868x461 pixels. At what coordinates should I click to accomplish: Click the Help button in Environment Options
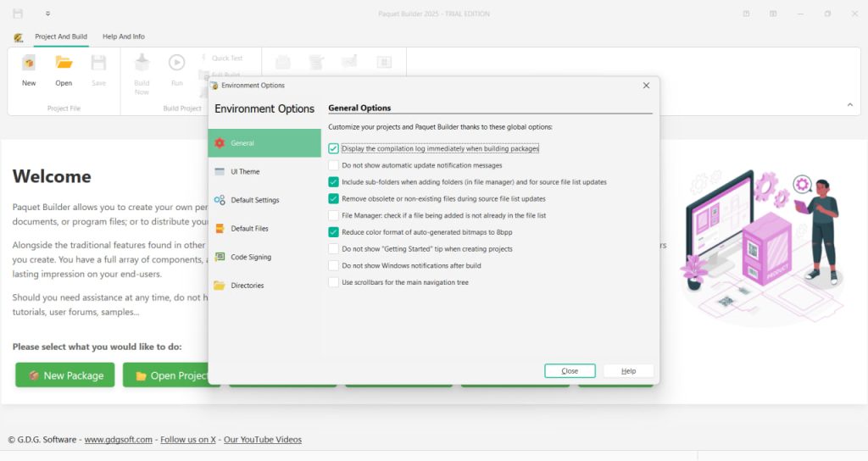[x=628, y=371]
